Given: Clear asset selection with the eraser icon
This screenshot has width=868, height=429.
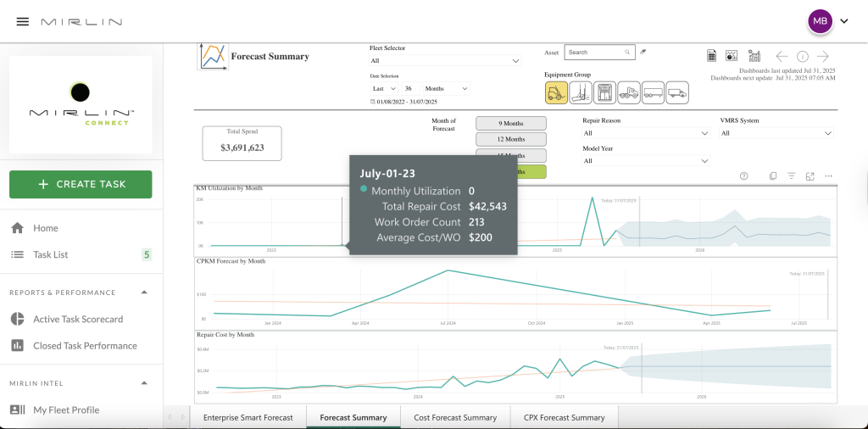Looking at the screenshot, I should point(643,52).
